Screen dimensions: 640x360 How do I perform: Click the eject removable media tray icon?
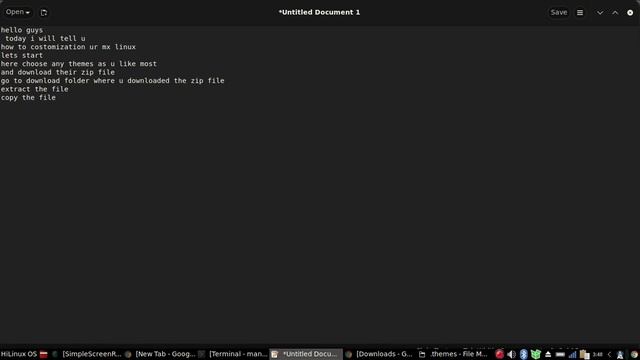tap(548, 354)
